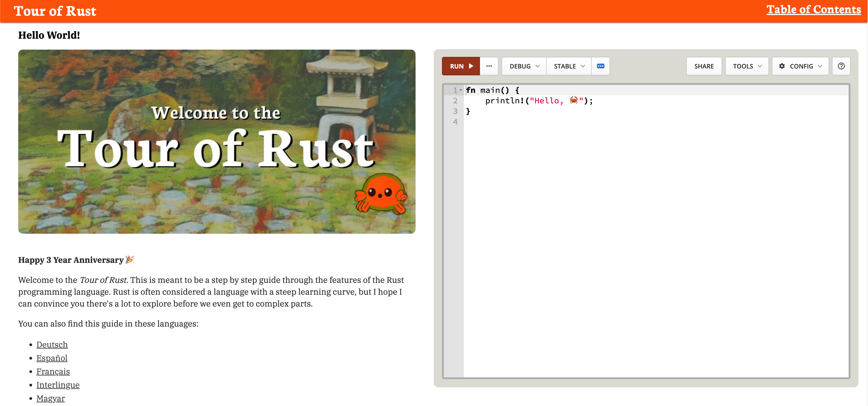This screenshot has width=868, height=406.
Task: Click the Hello World! page heading
Action: [x=49, y=35]
